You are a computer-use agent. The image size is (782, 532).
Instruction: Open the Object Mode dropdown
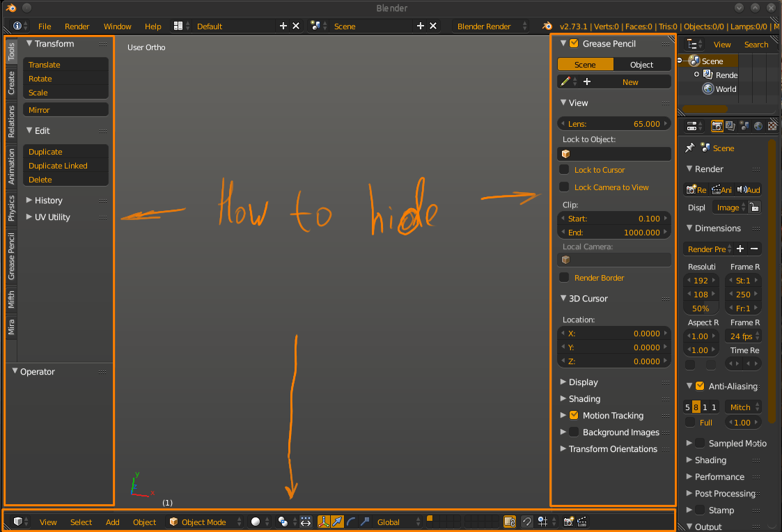205,522
